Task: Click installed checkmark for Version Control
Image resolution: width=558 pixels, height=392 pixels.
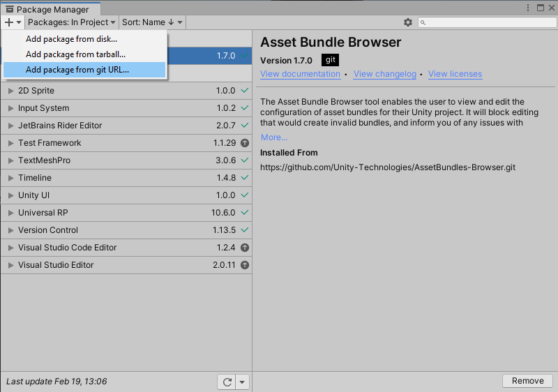Action: 245,229
